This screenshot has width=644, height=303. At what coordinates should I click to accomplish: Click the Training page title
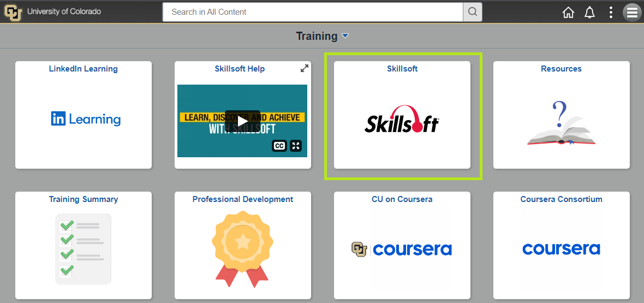[317, 36]
